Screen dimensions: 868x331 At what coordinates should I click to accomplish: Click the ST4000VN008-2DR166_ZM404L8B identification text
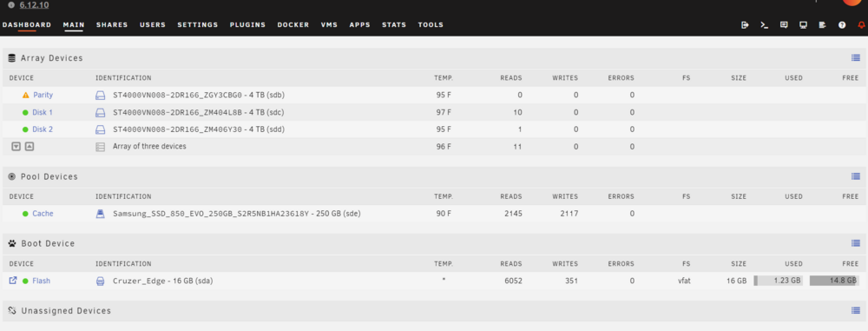coord(199,113)
